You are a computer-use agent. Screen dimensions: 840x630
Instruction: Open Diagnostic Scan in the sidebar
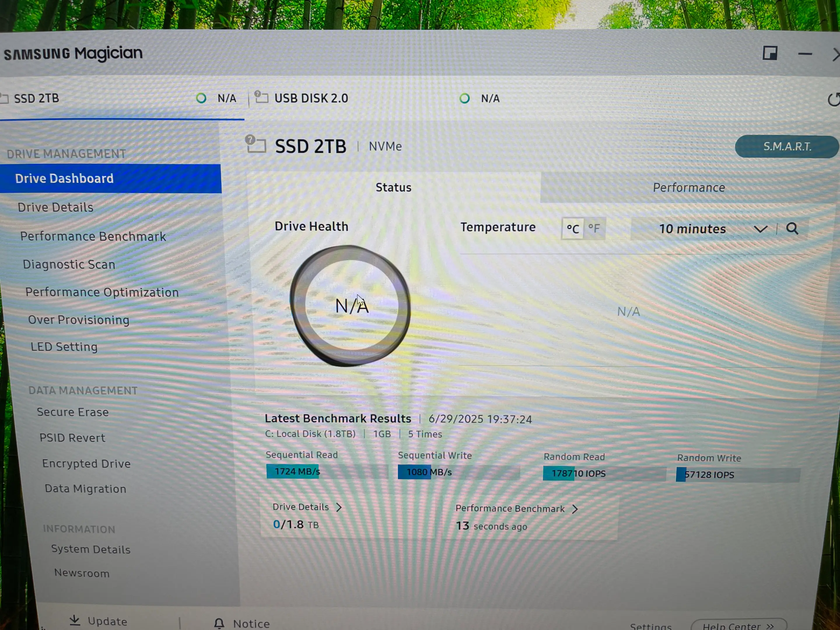[x=69, y=264]
